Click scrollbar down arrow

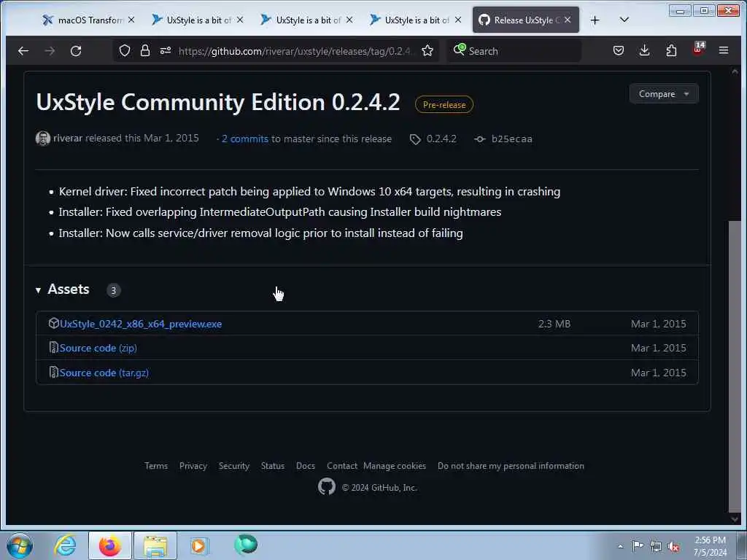pos(735,518)
